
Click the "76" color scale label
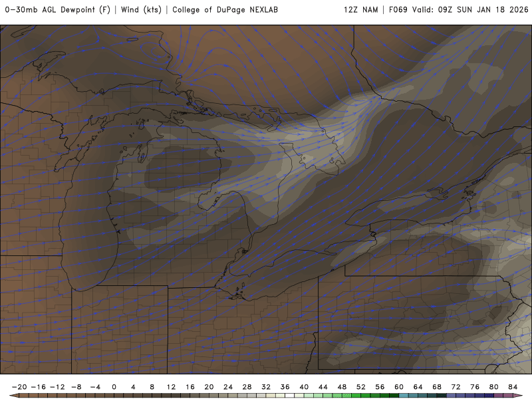(x=475, y=387)
